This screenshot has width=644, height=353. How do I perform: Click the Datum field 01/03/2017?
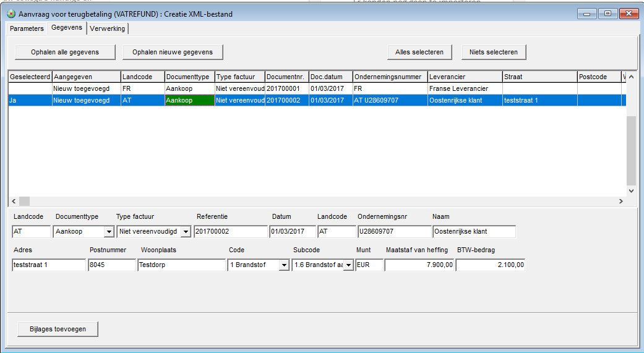point(293,231)
